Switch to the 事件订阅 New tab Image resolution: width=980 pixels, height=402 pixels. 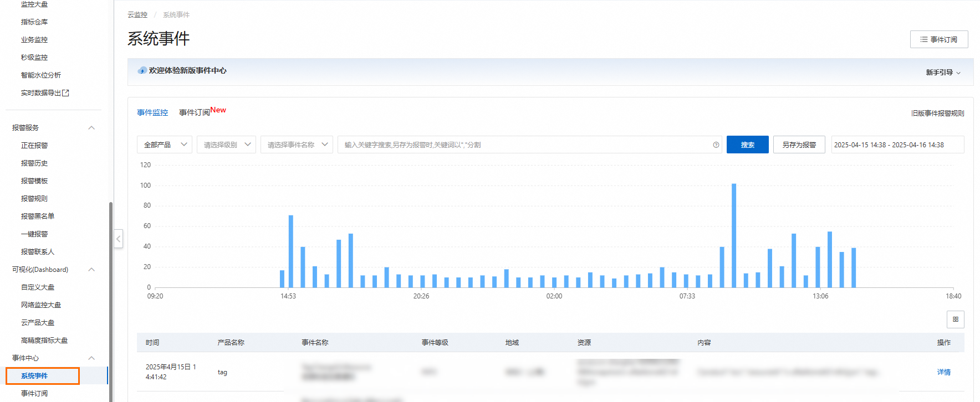[202, 112]
